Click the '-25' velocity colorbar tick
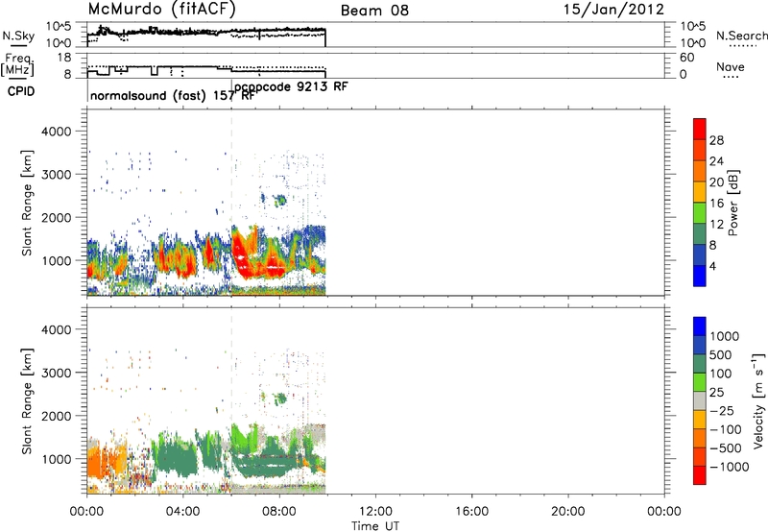This screenshot has width=768, height=532. tap(722, 410)
